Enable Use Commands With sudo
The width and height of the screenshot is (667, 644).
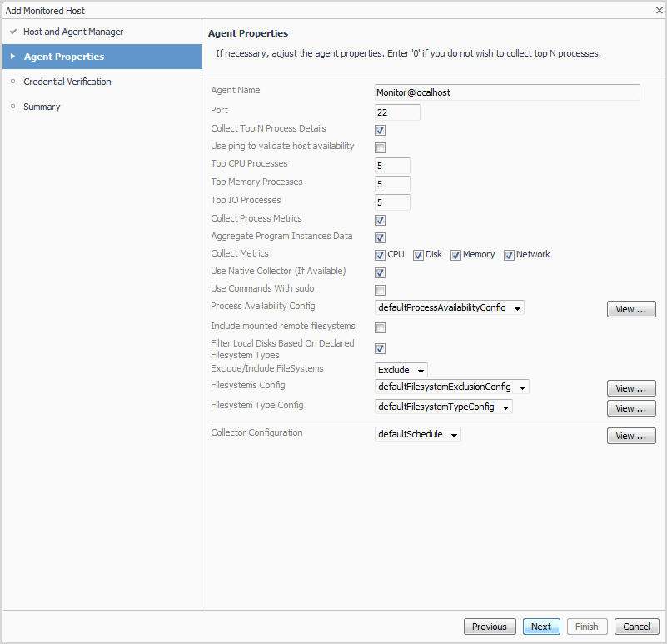coord(380,290)
